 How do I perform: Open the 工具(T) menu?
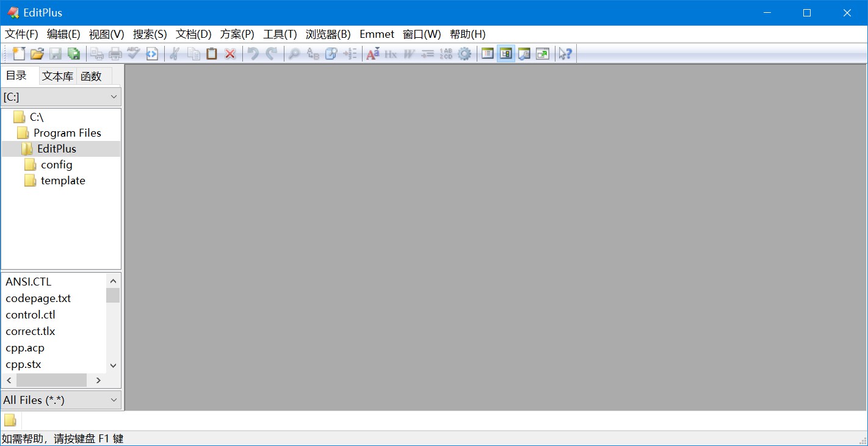tap(280, 34)
